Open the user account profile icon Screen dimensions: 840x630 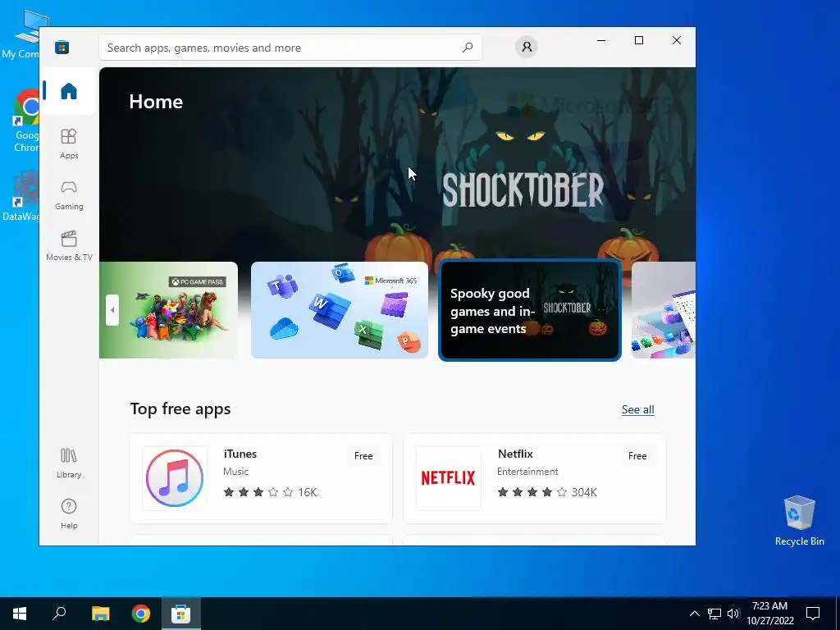coord(527,47)
